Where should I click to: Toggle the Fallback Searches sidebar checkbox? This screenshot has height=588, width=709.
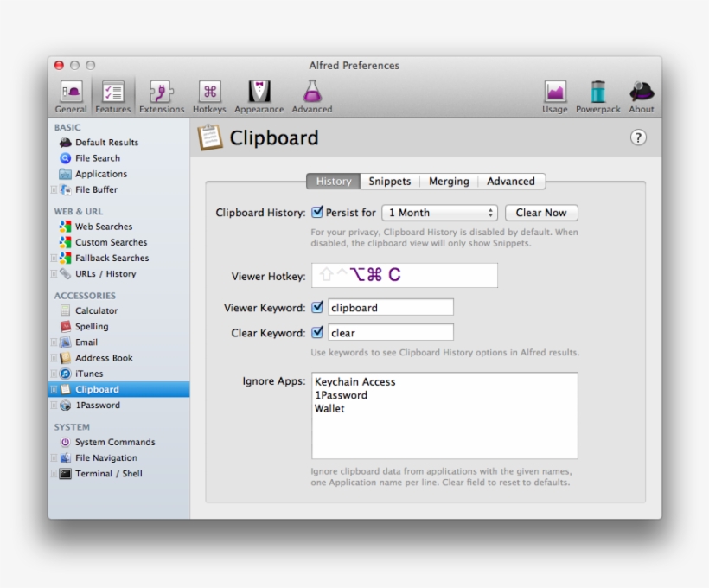pyautogui.click(x=54, y=259)
